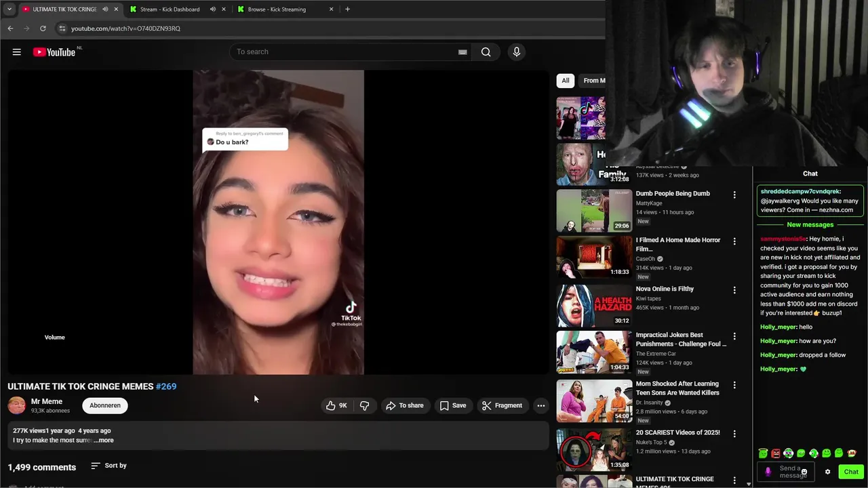Send message with green Chat button
This screenshot has height=488, width=868.
click(x=851, y=472)
